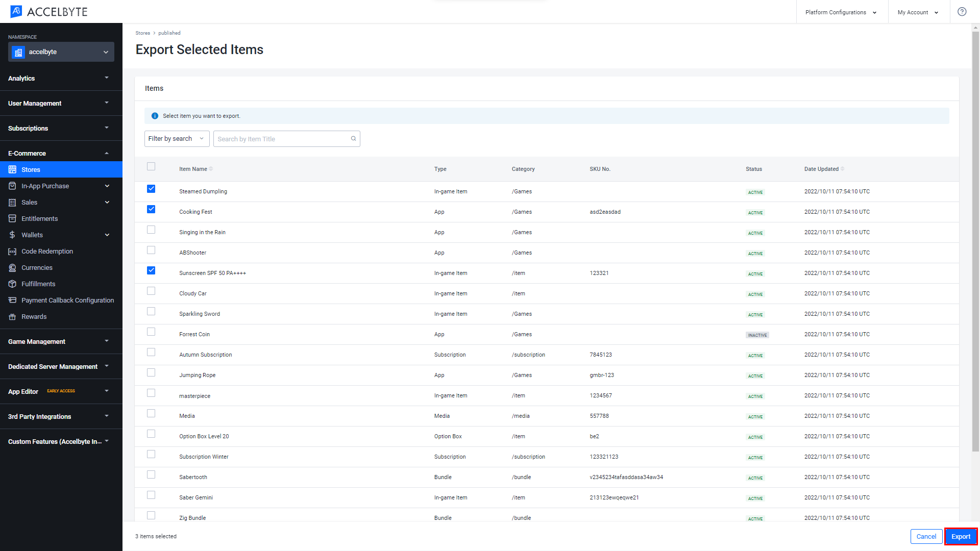Viewport: 980px width, 551px height.
Task: Open the Entitlements menu item
Action: 61,218
